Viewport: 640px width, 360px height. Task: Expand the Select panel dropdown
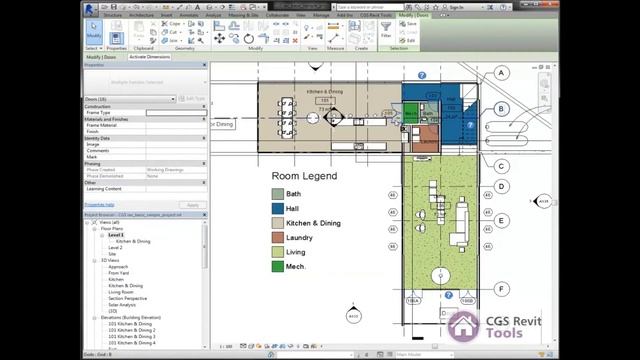pos(94,48)
